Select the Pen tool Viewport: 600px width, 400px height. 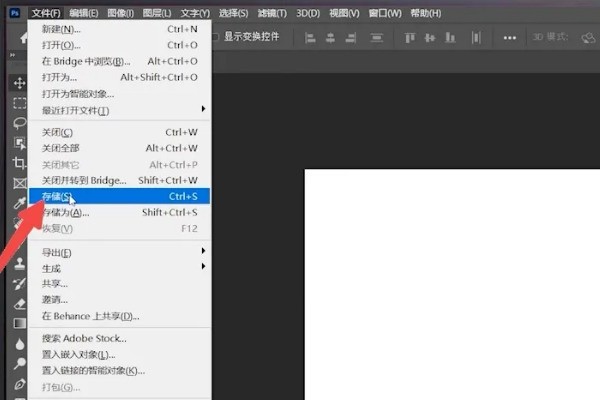point(19,383)
